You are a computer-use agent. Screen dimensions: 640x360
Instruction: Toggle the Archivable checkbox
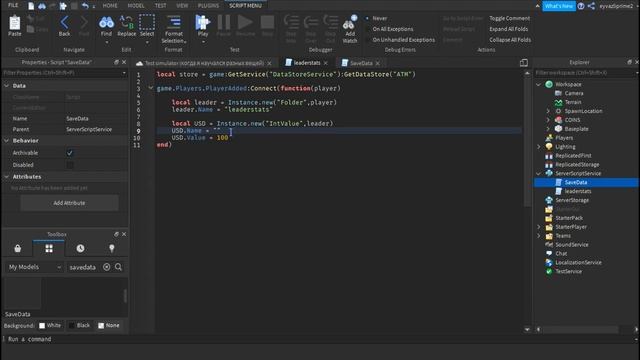(70, 153)
